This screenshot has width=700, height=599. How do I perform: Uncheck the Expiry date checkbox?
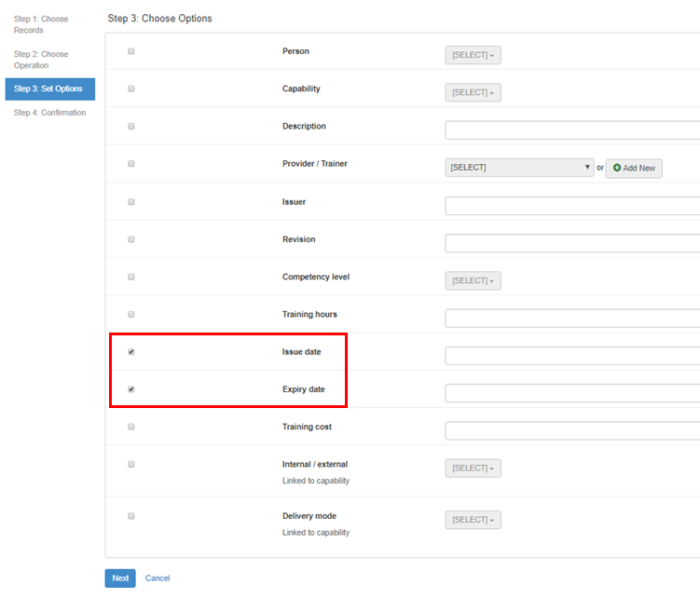point(131,389)
